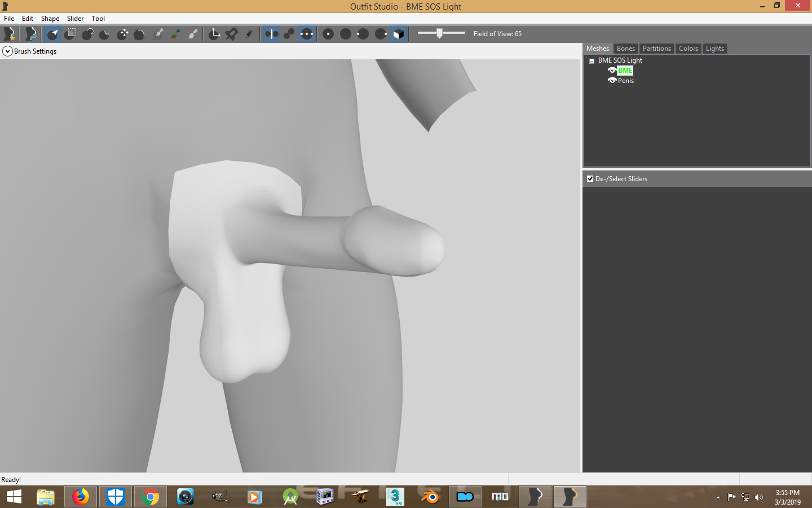Select the Deflate brush tool

(105, 34)
